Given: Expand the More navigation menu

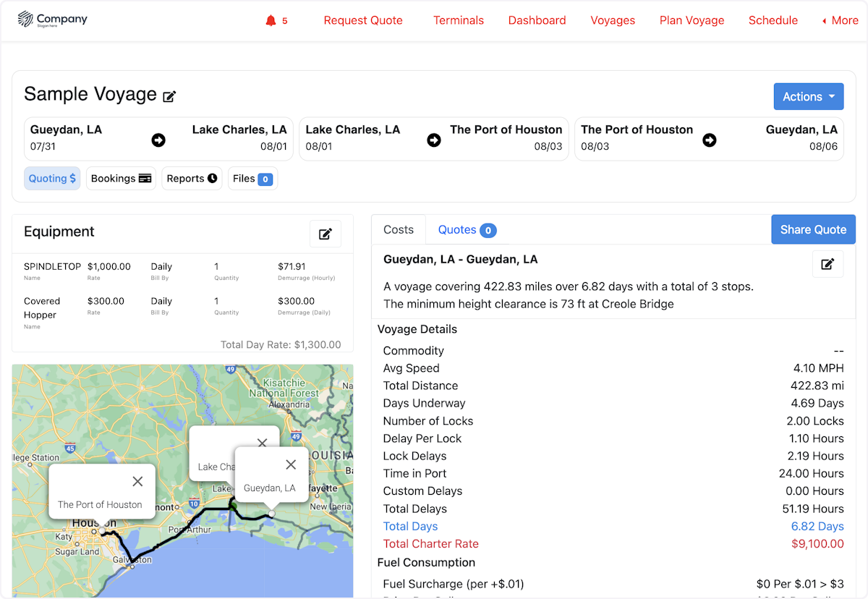Looking at the screenshot, I should pyautogui.click(x=841, y=20).
